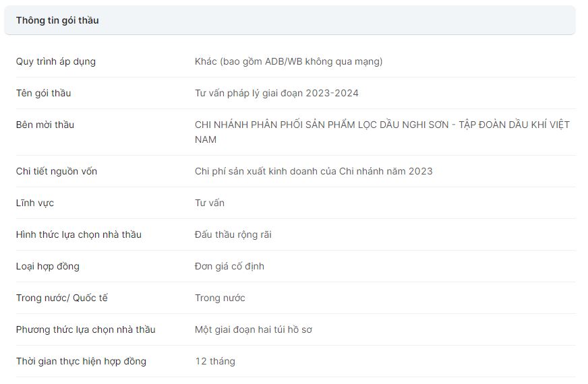588x384 pixels.
Task: Click the 'Loại hợp đồng' label
Action: 48,266
